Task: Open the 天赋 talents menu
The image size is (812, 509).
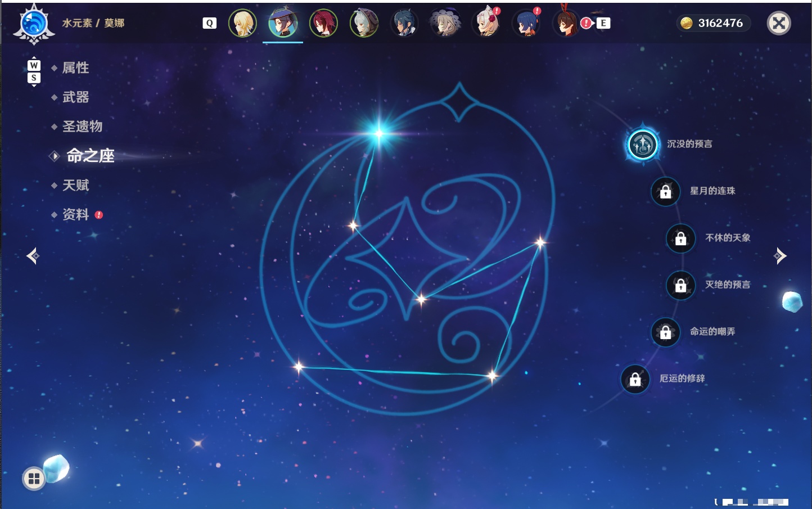Action: pos(75,185)
